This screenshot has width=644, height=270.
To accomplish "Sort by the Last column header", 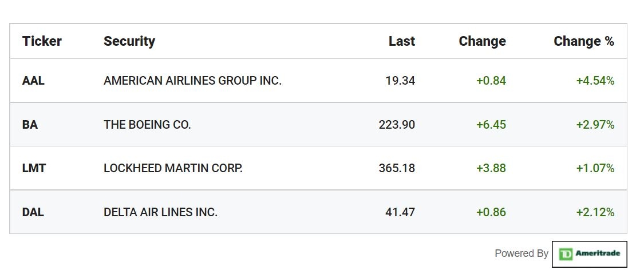I will 402,41.
